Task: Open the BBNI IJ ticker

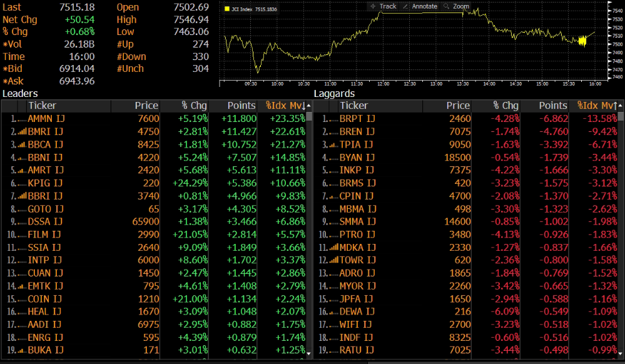Action: click(x=46, y=158)
